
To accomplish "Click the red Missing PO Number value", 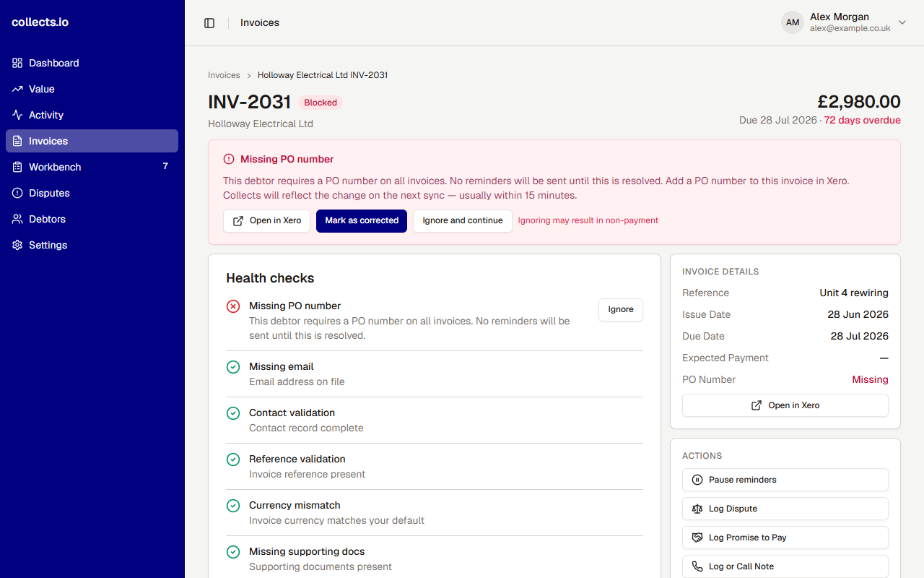I will pyautogui.click(x=870, y=379).
